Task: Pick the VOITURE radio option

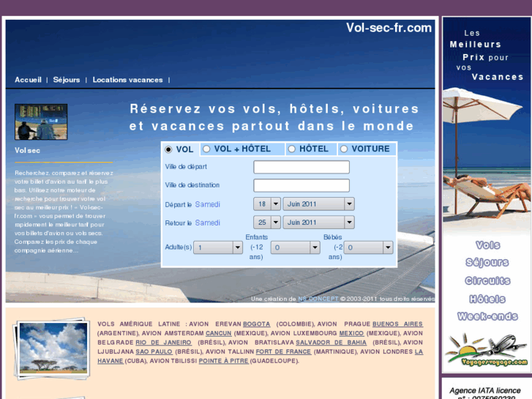Action: click(x=344, y=149)
